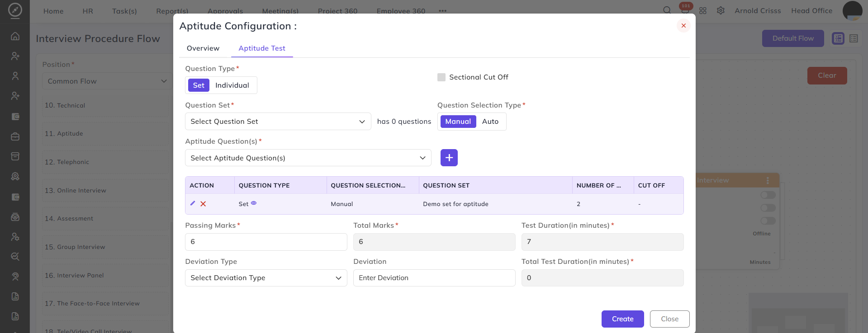
Task: Switch to the Overview tab
Action: point(203,48)
